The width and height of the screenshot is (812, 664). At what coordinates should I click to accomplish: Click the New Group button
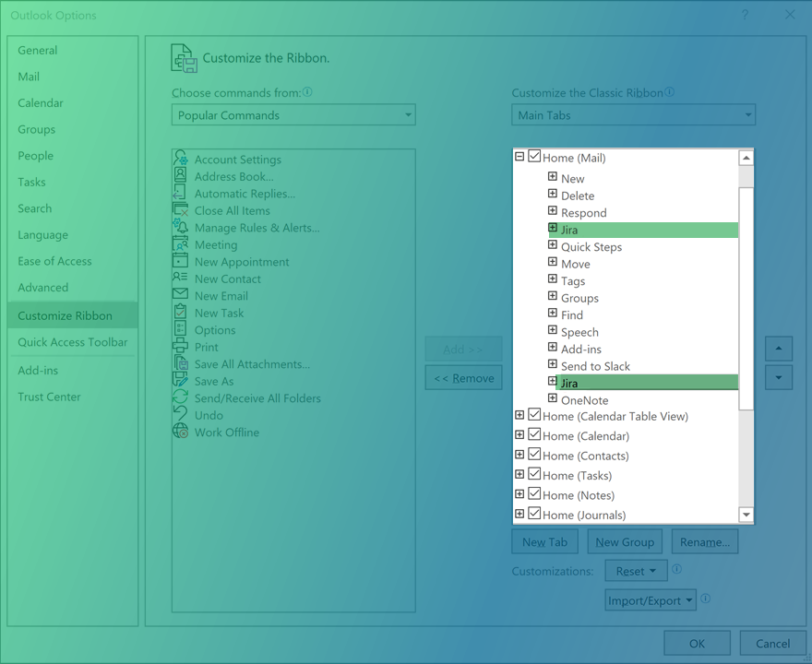pos(625,542)
